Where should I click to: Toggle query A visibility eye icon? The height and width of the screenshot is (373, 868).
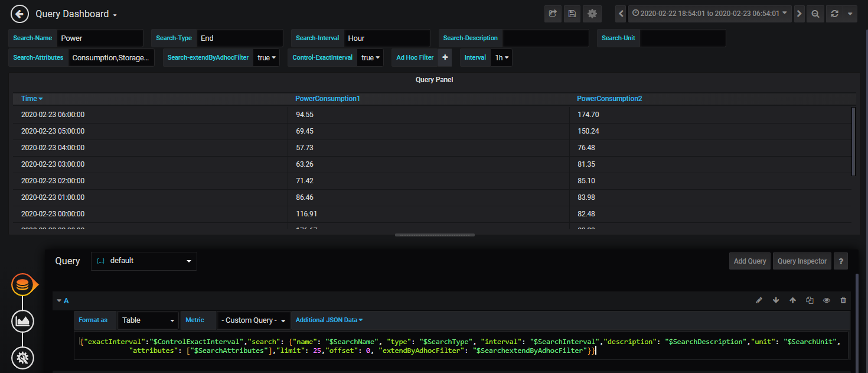pyautogui.click(x=827, y=300)
